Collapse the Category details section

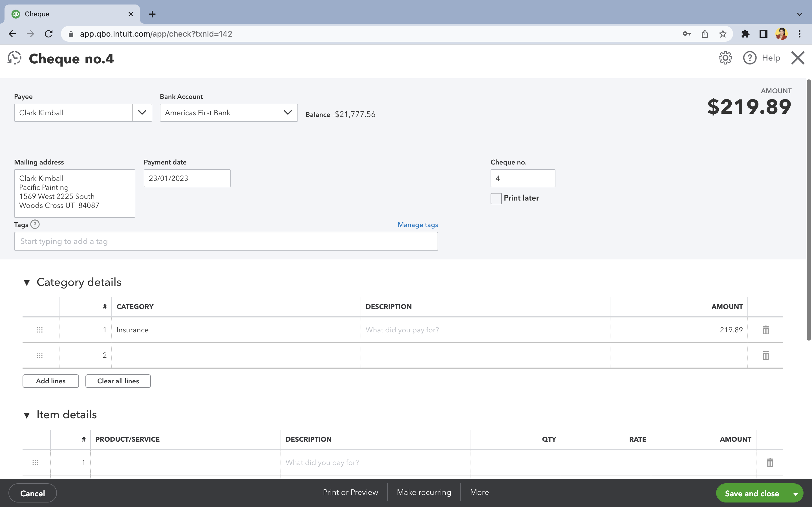point(27,283)
